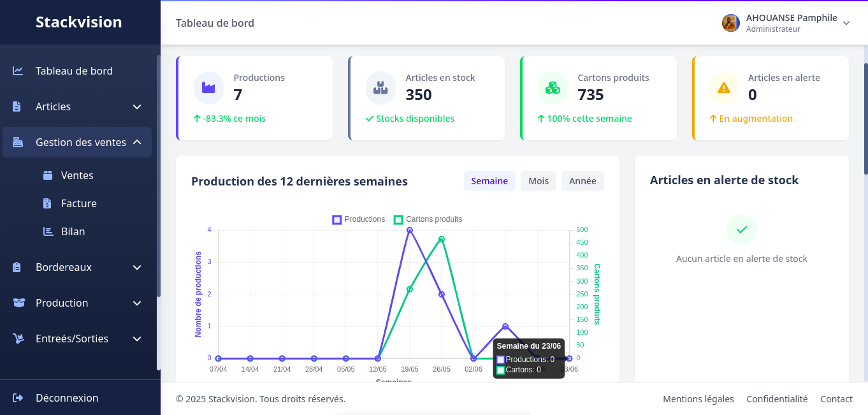Click the green checkmark circle icon
868x415 pixels.
[741, 229]
